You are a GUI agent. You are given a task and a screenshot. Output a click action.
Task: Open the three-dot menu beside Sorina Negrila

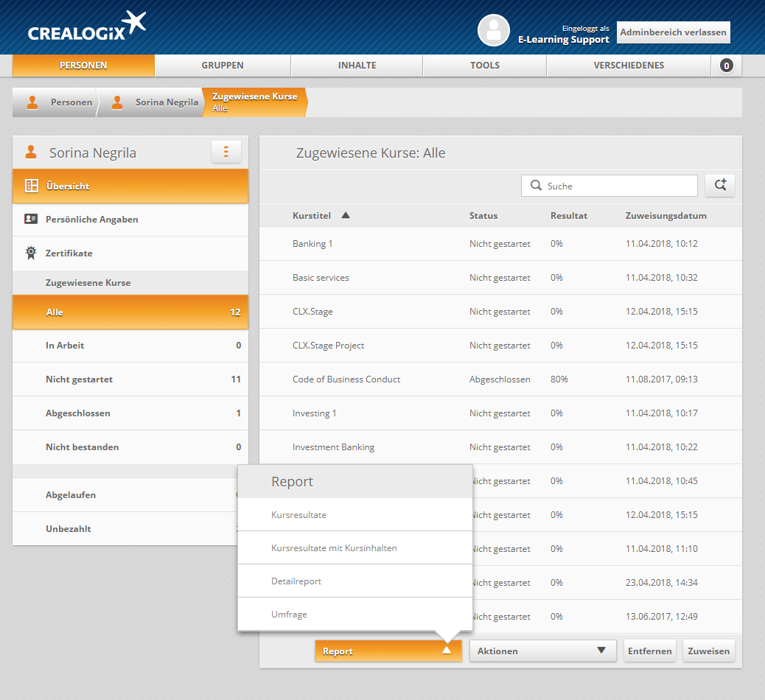pos(226,152)
